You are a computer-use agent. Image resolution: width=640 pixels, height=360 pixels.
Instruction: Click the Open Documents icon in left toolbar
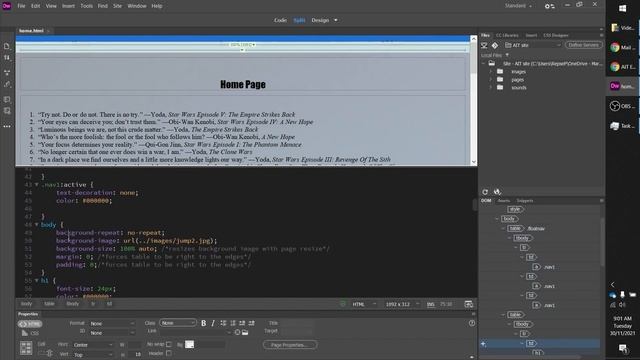tap(7, 46)
